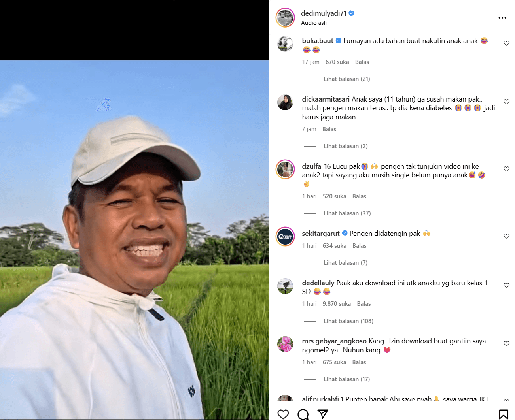Like the post with heart icon
The width and height of the screenshot is (515, 420).
(x=283, y=414)
